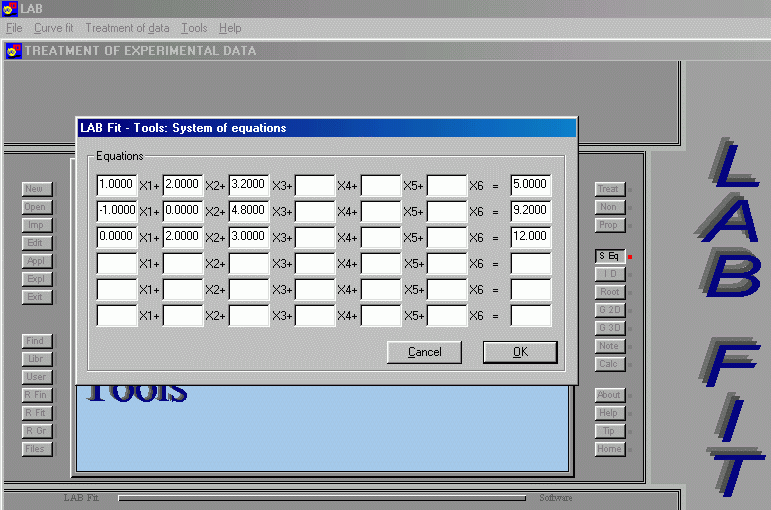Click the Treat button on right panel
Screen dimensions: 771x510
click(x=610, y=189)
